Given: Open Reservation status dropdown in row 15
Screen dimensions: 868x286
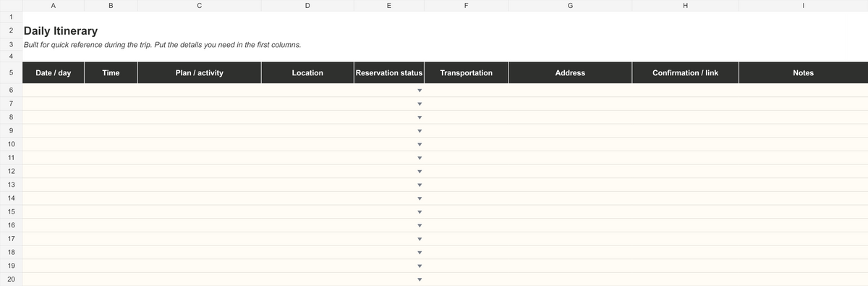Looking at the screenshot, I should 419,212.
